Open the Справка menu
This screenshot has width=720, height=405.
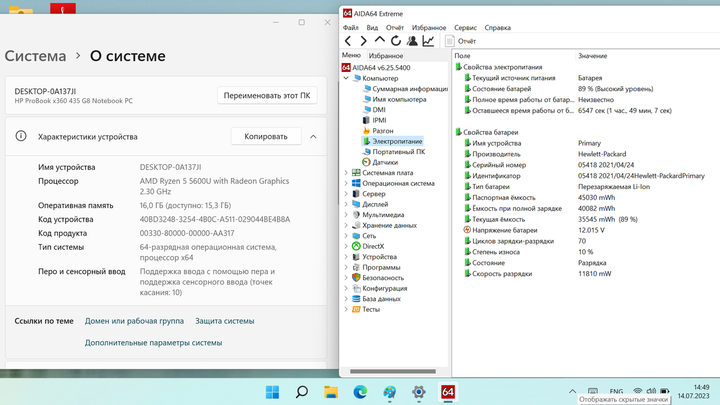coord(497,28)
